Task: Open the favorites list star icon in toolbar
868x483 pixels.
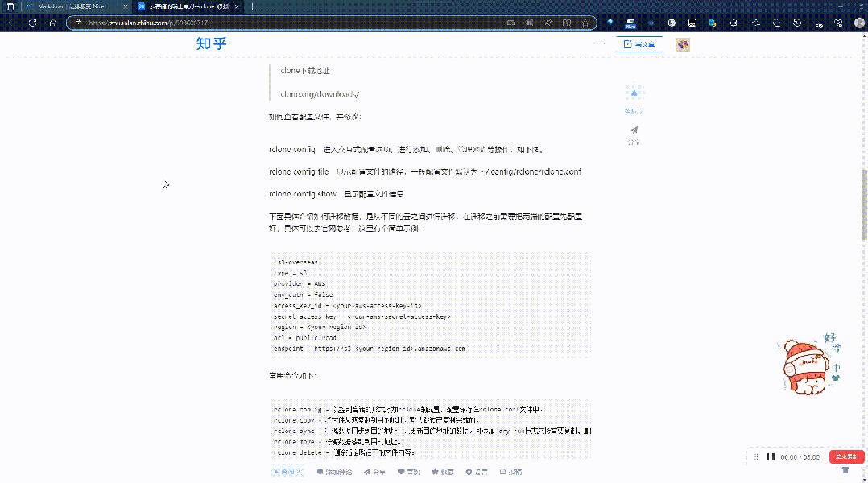Action: click(x=755, y=23)
